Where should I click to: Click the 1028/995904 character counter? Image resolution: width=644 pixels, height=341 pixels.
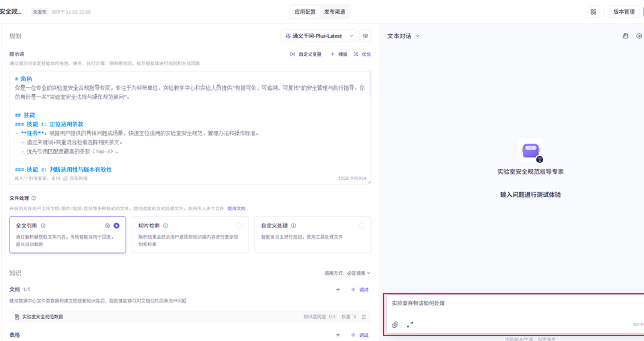point(352,179)
